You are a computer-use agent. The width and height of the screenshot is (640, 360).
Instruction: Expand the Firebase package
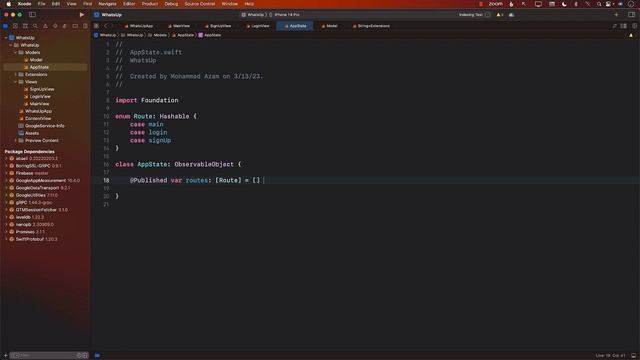click(x=6, y=173)
